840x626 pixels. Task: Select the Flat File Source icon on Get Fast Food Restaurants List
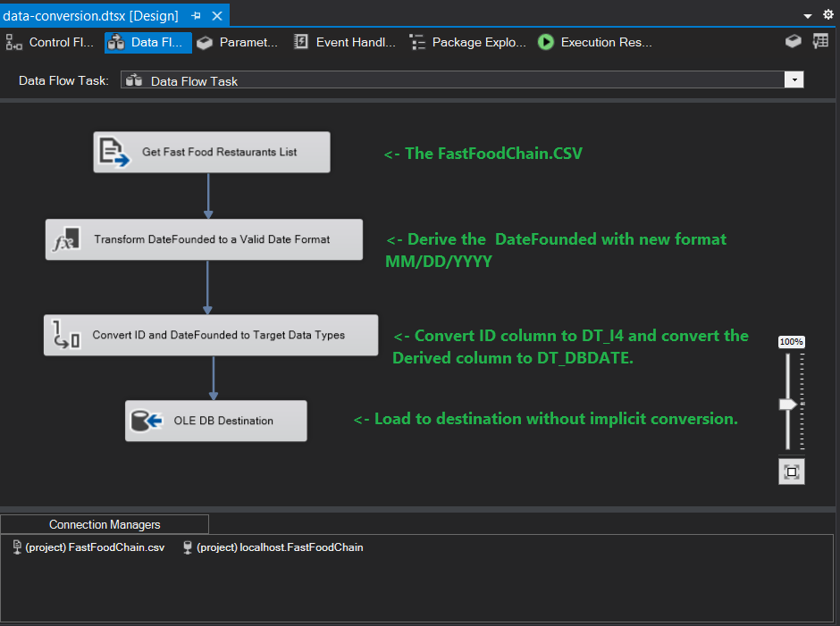[x=114, y=152]
